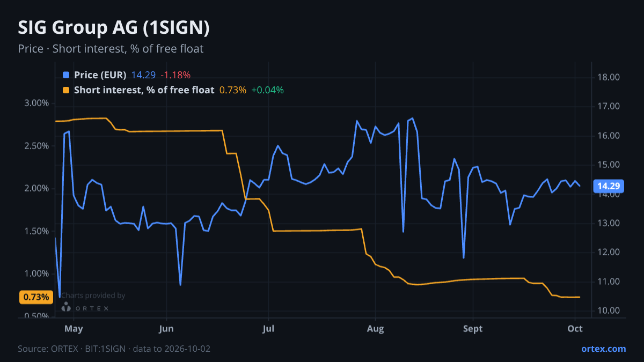Click the chart subtitle Price · Short interest
644x362 pixels.
point(111,49)
